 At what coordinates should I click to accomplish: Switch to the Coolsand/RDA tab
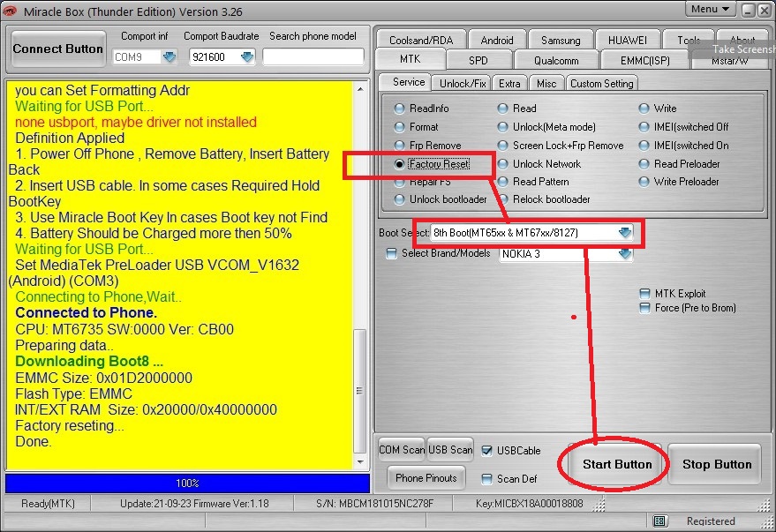tap(421, 40)
